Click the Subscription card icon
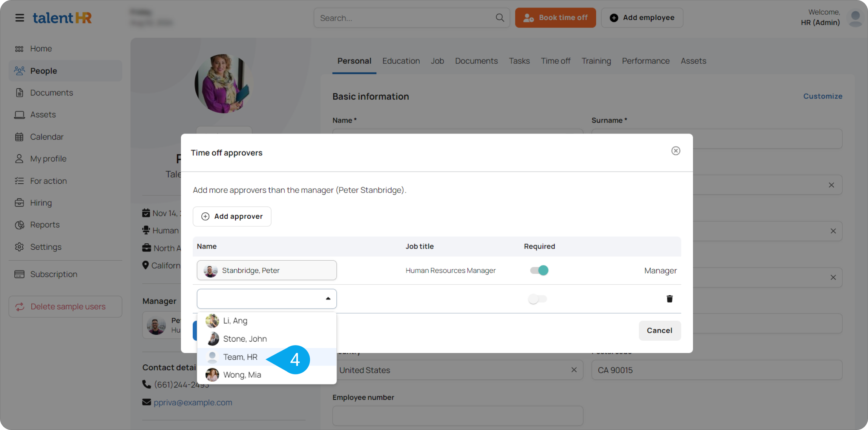Screen dimensions: 868x430 tap(19, 274)
